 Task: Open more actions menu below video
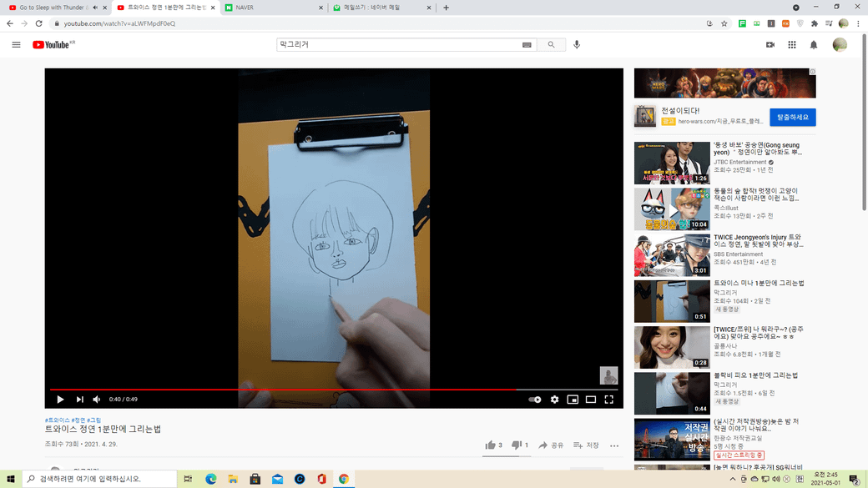(x=614, y=445)
